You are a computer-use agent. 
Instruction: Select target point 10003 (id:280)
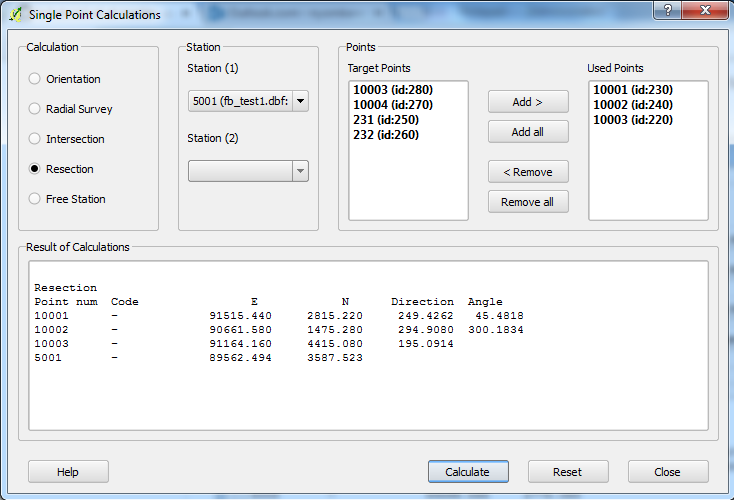coord(392,90)
